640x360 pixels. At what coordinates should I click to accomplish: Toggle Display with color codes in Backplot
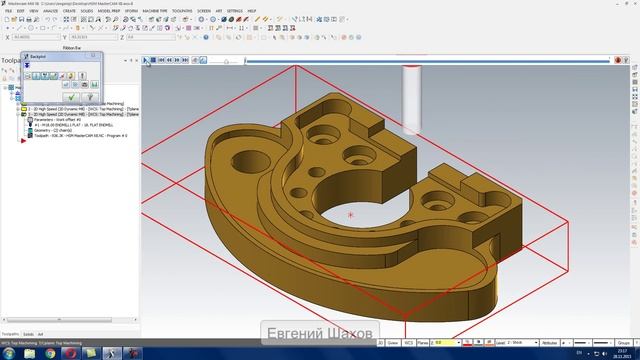pyautogui.click(x=28, y=76)
